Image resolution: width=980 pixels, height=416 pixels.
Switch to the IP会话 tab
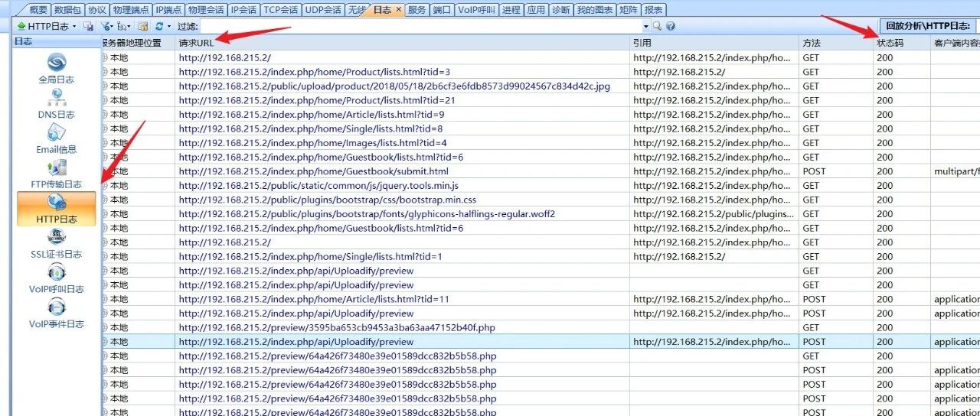244,10
